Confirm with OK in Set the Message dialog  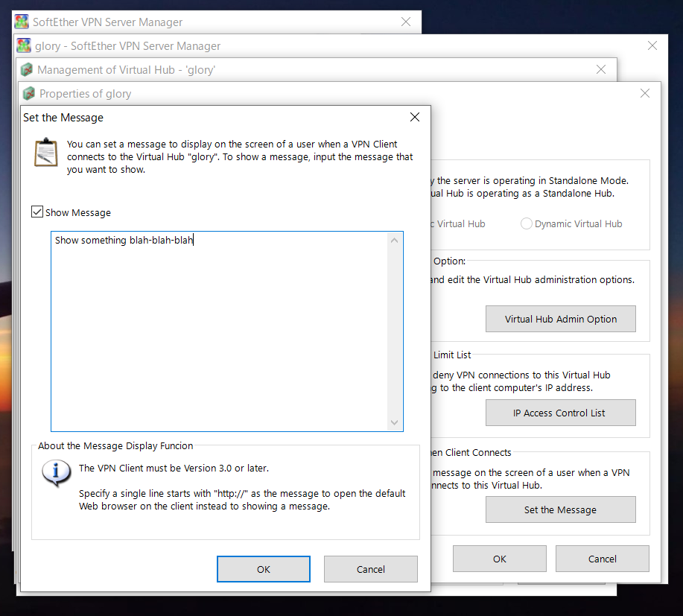click(264, 569)
